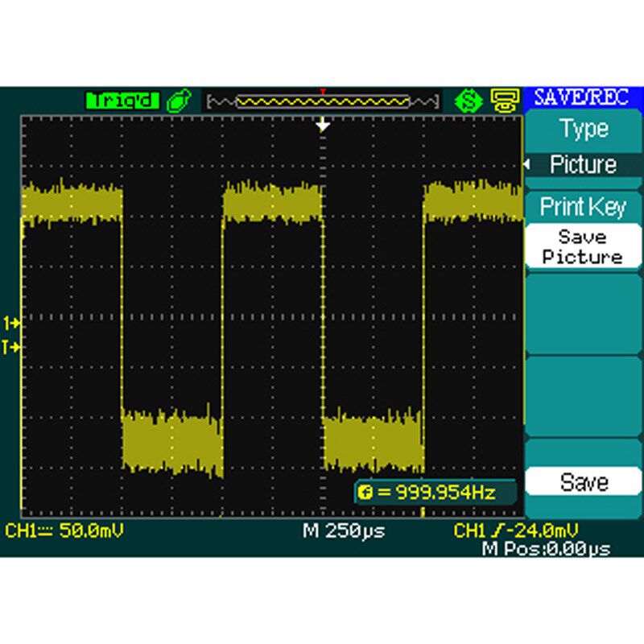The width and height of the screenshot is (644, 644).
Task: Click the M 250µs timebase readout
Action: coord(344,530)
